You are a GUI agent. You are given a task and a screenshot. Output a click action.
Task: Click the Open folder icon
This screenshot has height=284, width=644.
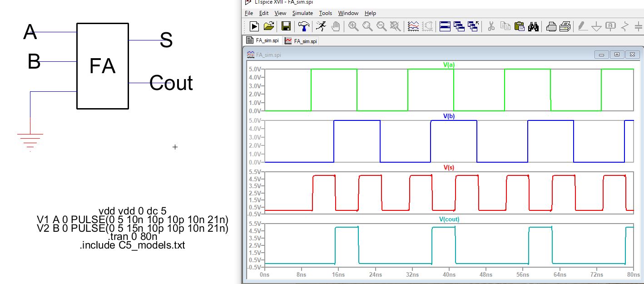[269, 26]
